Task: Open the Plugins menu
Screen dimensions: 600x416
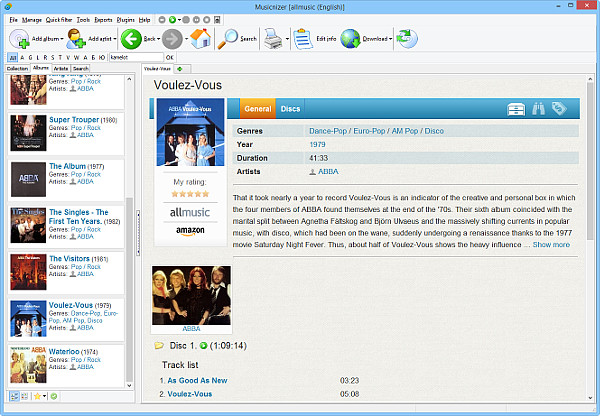Action: (126, 20)
